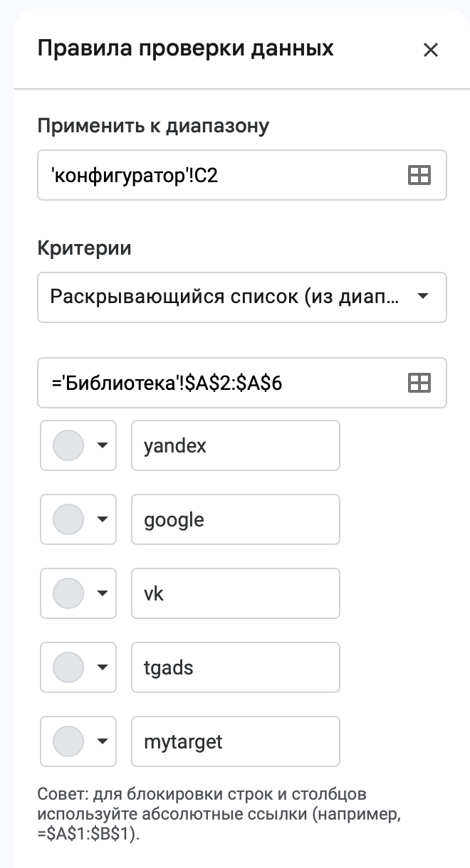Click the color circle beside the mytarget item
This screenshot has height=868, width=470.
coord(68,741)
